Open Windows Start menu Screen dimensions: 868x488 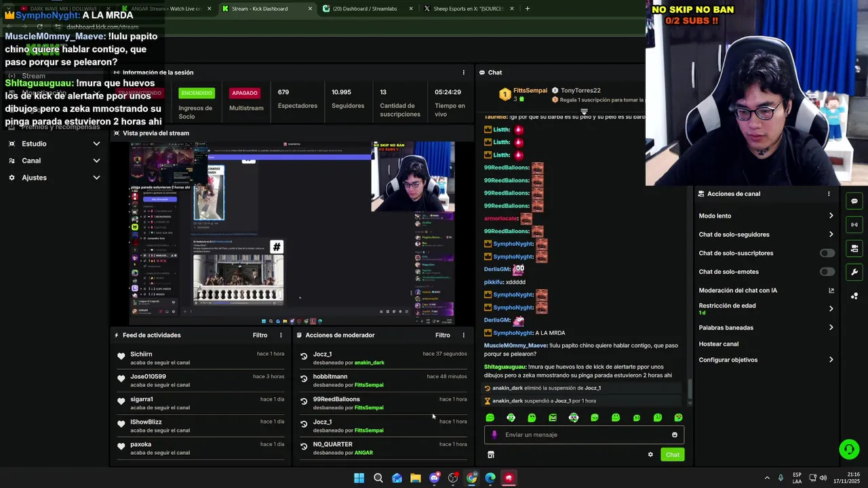pos(359,478)
